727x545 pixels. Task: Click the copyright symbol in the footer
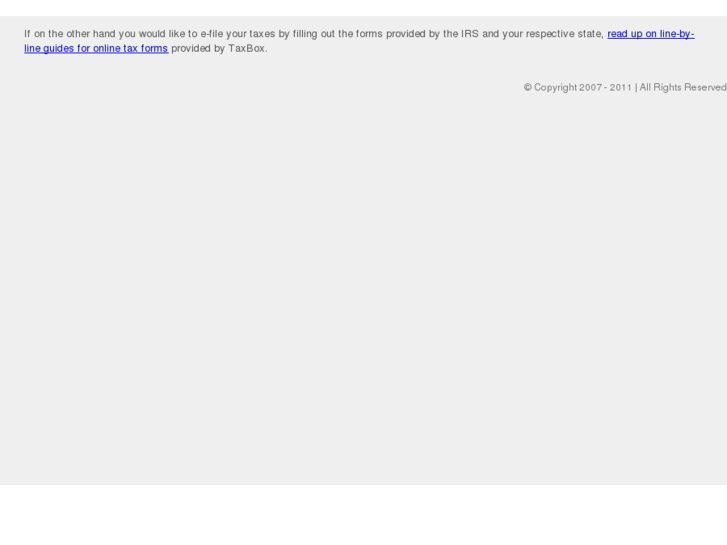click(x=528, y=87)
